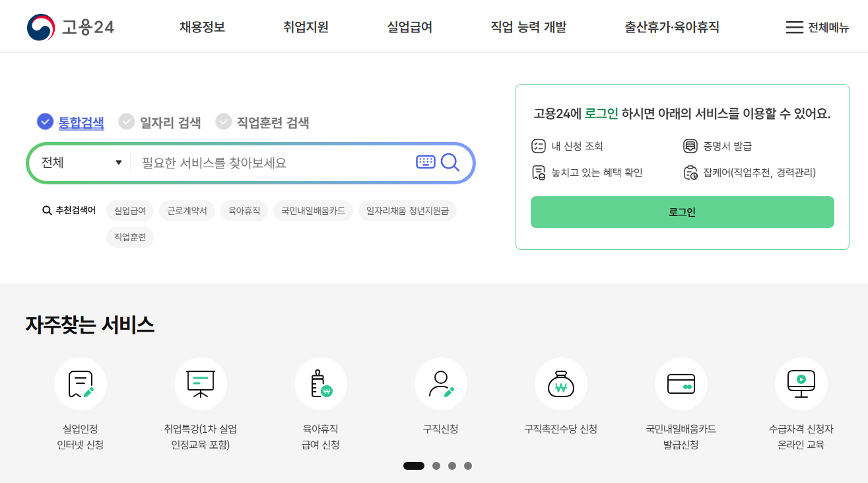Click the virtual keyboard icon in search bar
This screenshot has height=483, width=868.
click(426, 162)
